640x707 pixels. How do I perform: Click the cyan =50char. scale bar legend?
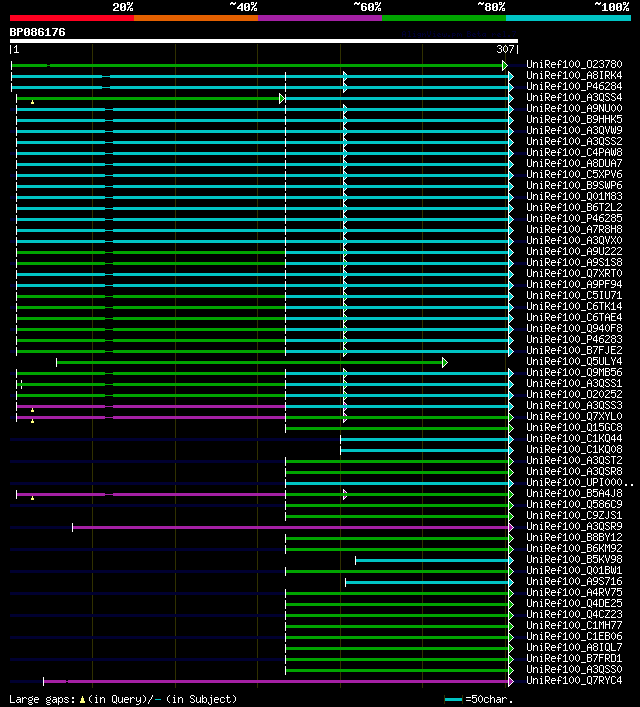[x=453, y=700]
